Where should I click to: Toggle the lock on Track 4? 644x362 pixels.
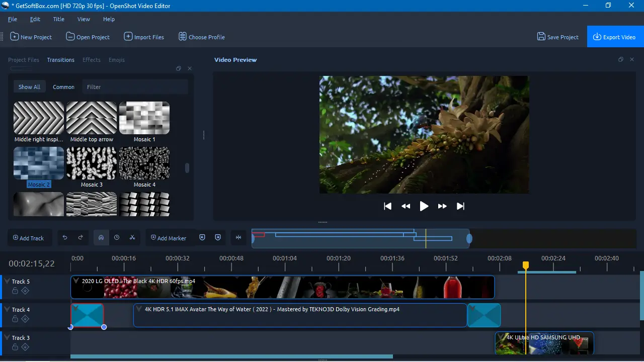point(15,319)
